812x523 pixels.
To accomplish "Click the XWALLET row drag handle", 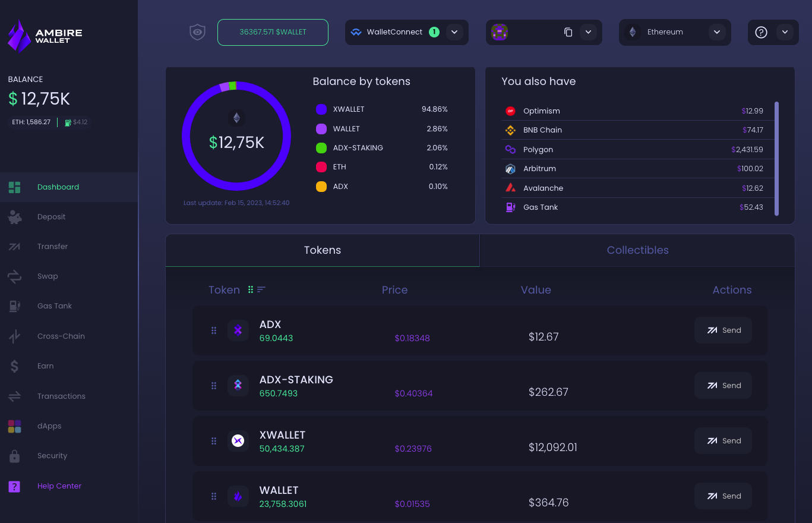I will pos(214,441).
